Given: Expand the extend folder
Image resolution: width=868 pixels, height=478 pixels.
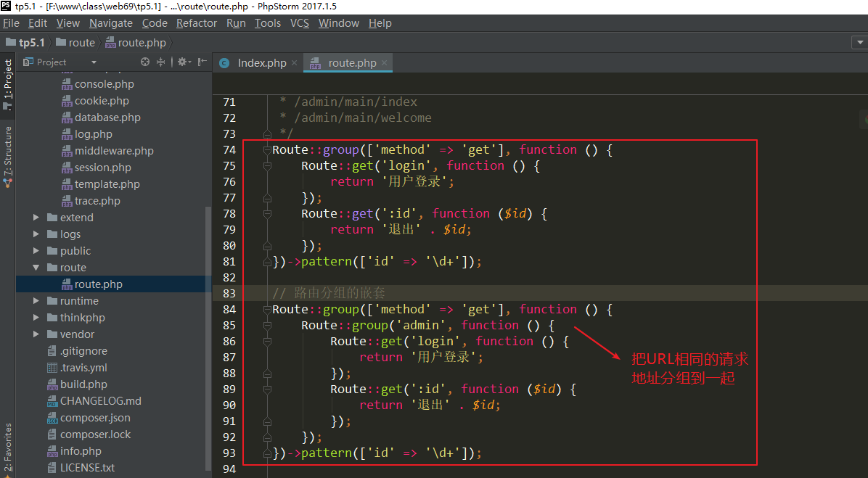Looking at the screenshot, I should (x=36, y=218).
